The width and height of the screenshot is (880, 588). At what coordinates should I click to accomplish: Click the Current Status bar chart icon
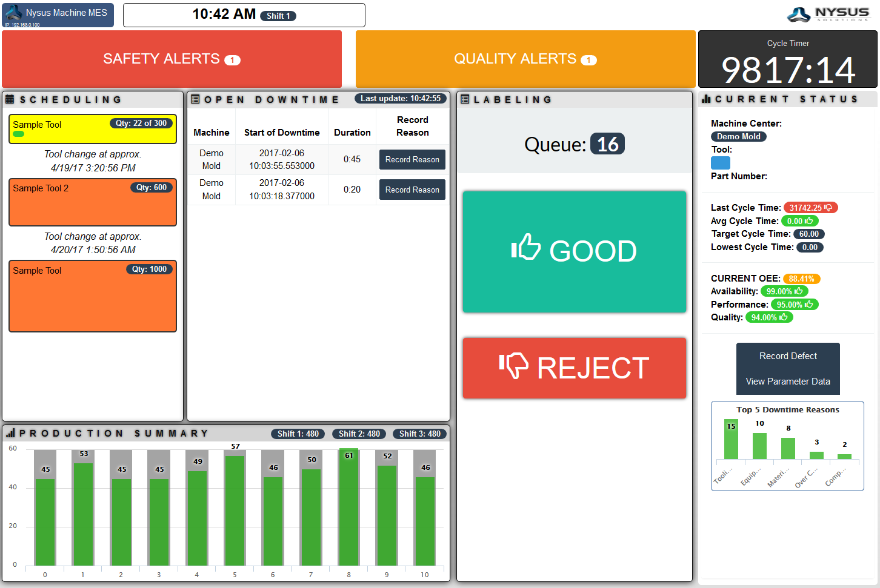[706, 99]
